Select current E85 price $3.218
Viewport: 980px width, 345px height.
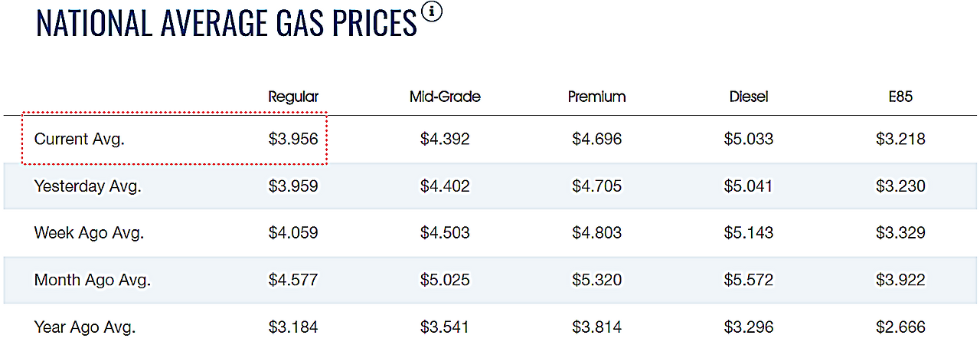point(900,140)
